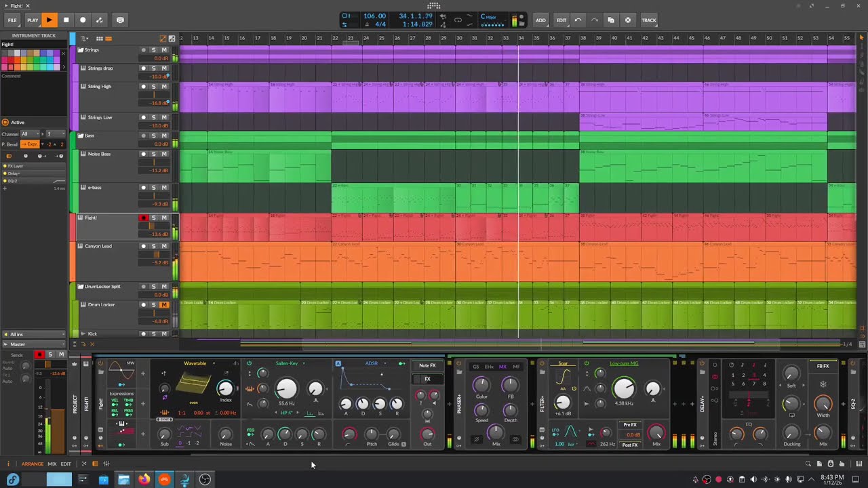Image resolution: width=868 pixels, height=488 pixels.
Task: Open the Note FX chain
Action: coord(427,366)
